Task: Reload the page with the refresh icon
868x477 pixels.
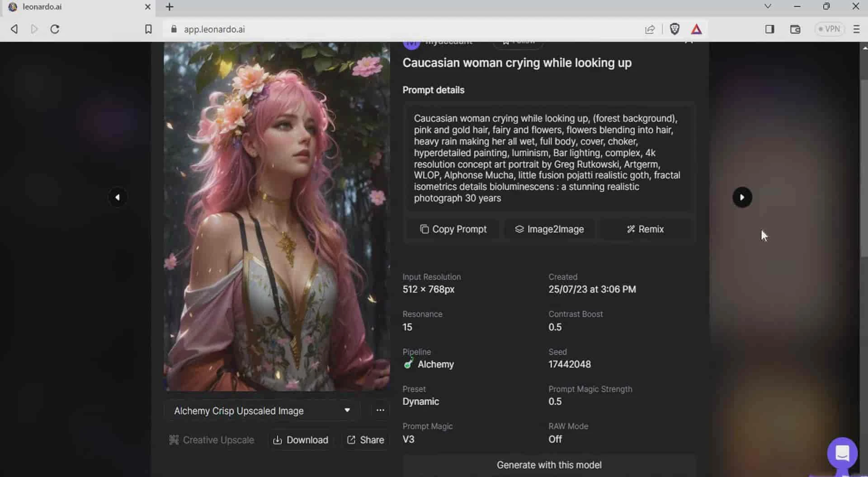Action: pos(55,29)
